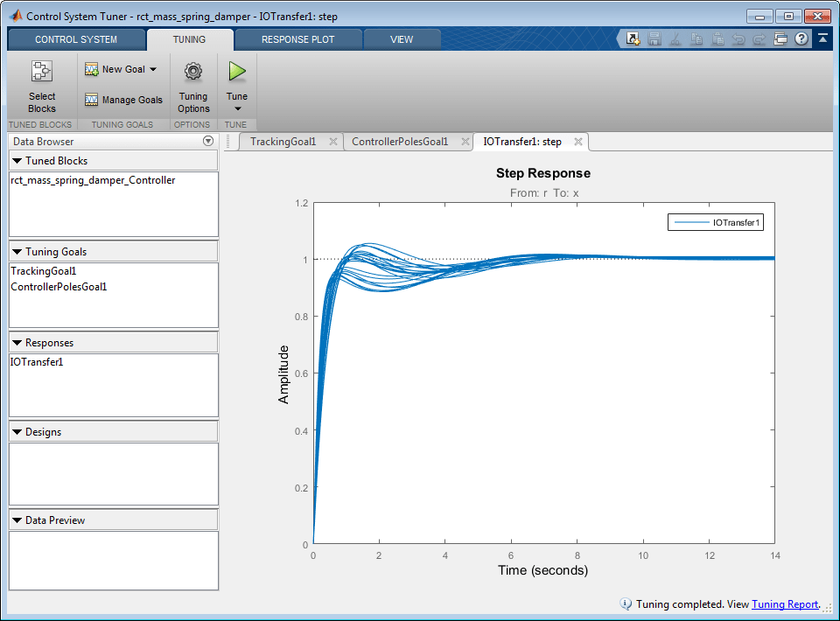Click the IOTransfer1 plot legend
Viewport: 840px width, 621px height.
coord(716,223)
